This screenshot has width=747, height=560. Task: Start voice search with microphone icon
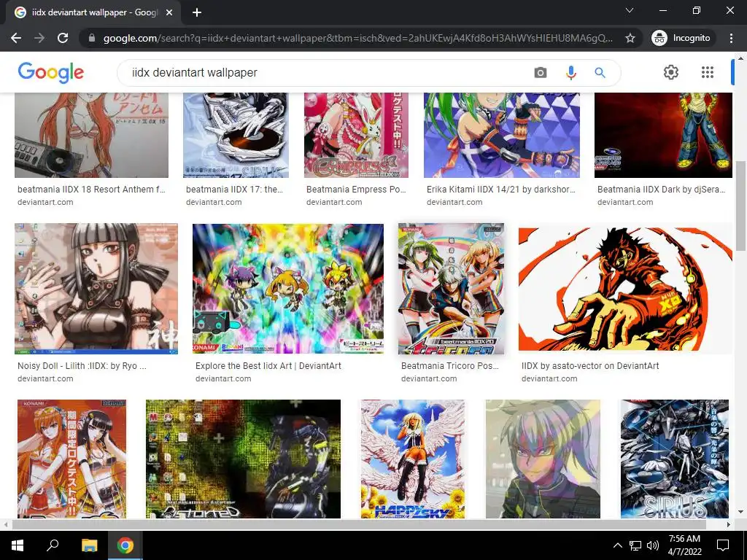(x=570, y=72)
